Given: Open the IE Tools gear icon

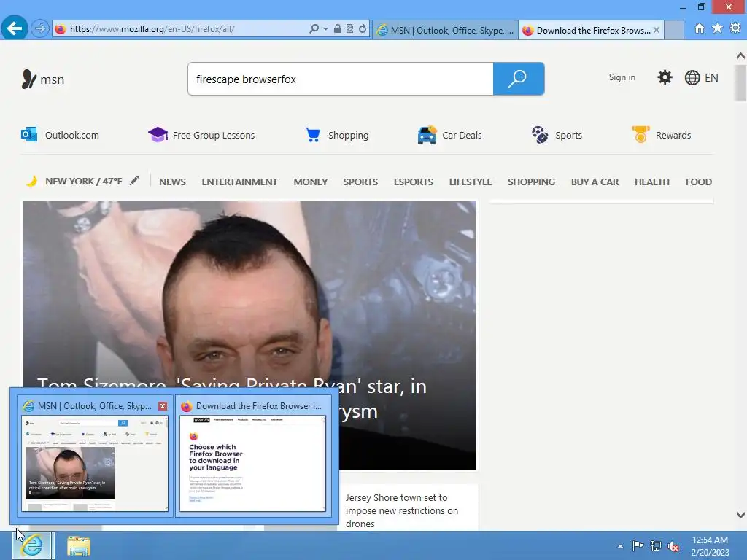Looking at the screenshot, I should pyautogui.click(x=735, y=28).
